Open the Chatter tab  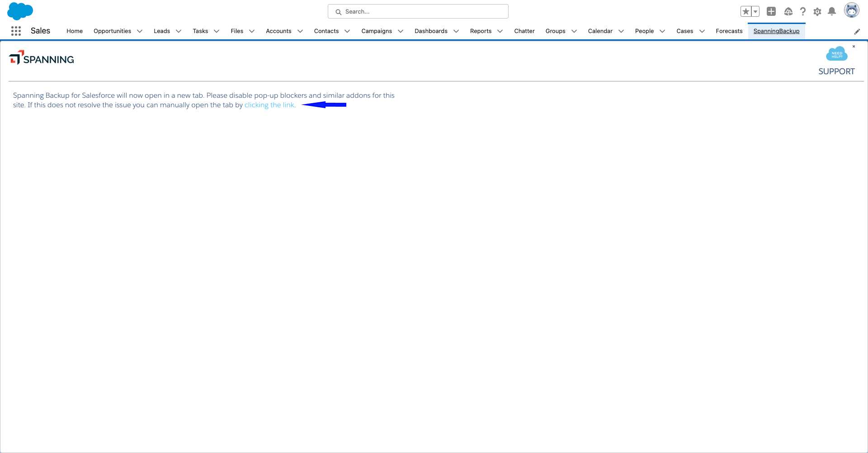pyautogui.click(x=524, y=31)
